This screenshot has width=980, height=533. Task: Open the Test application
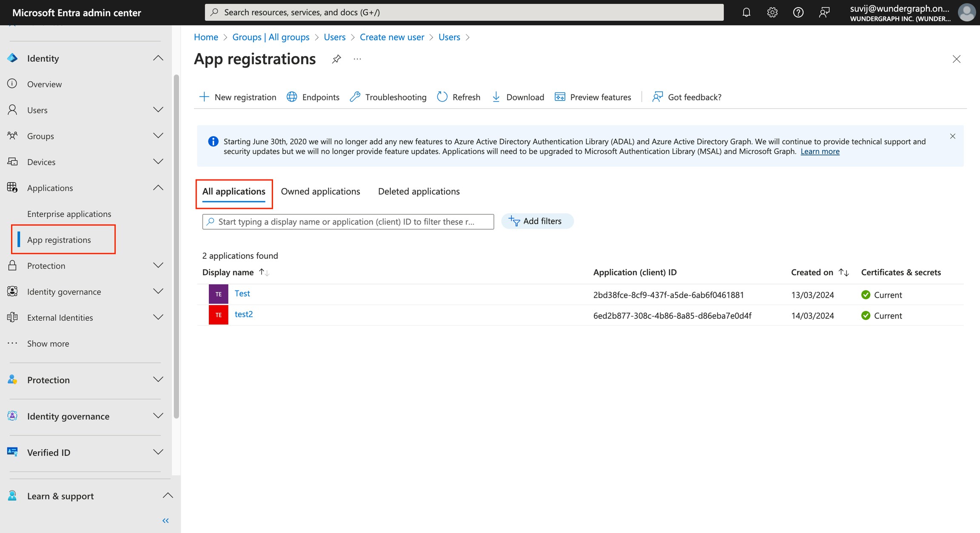tap(242, 293)
